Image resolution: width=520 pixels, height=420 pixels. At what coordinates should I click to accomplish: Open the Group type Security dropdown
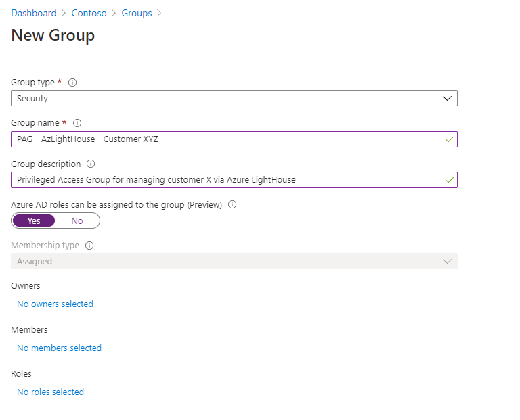click(x=234, y=98)
